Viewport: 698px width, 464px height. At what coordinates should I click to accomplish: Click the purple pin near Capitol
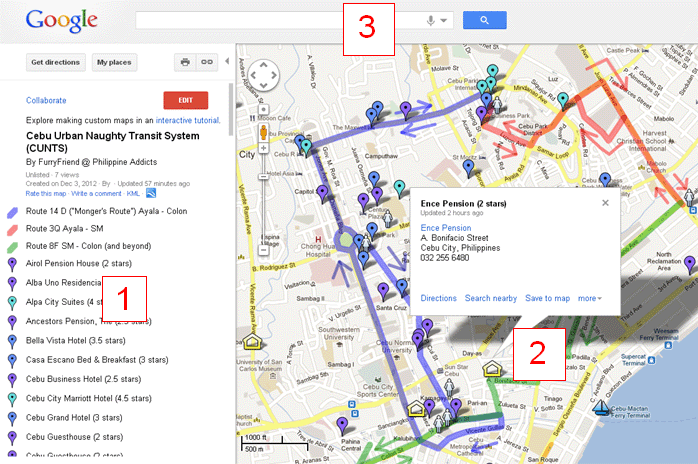click(322, 194)
